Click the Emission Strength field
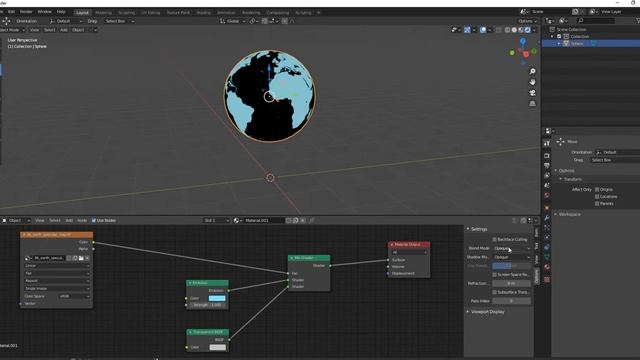 point(207,305)
